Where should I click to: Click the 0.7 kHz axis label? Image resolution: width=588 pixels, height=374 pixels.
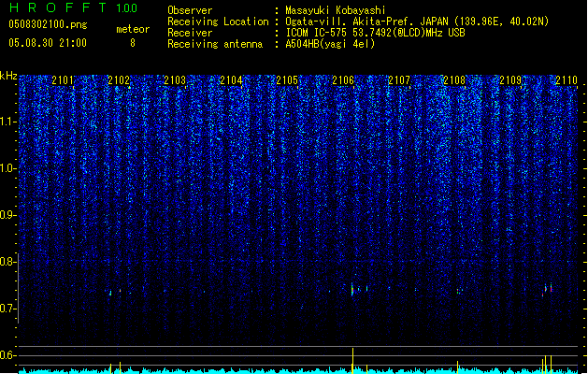(7, 309)
